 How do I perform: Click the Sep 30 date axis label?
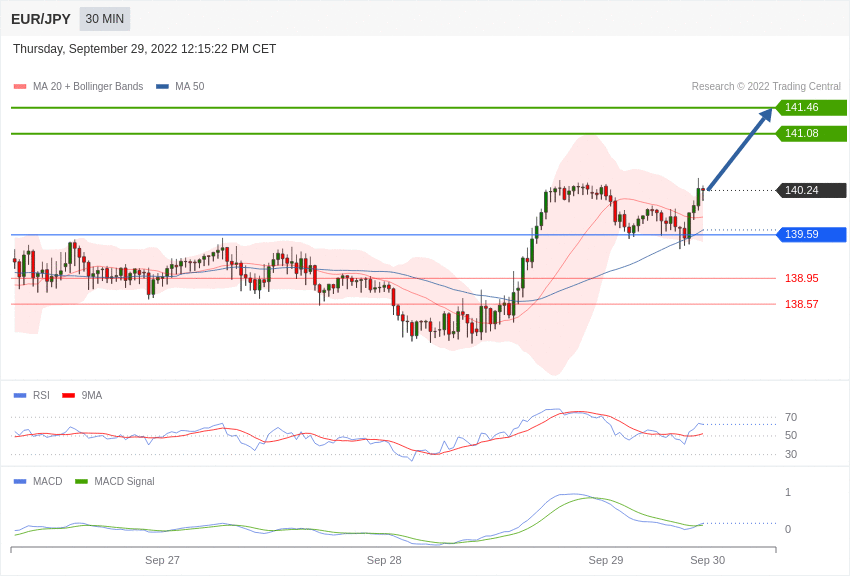[x=707, y=560]
